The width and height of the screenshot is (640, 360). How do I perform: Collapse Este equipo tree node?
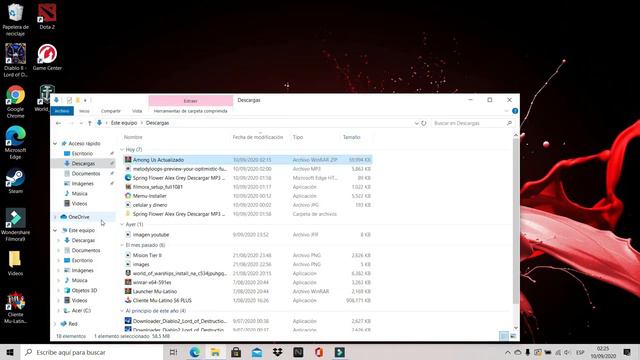(x=55, y=231)
